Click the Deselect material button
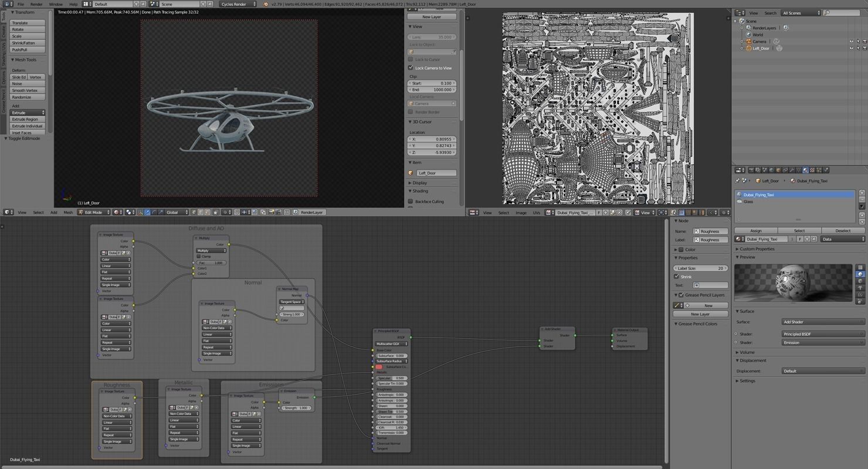Image resolution: width=868 pixels, height=469 pixels. 843,230
